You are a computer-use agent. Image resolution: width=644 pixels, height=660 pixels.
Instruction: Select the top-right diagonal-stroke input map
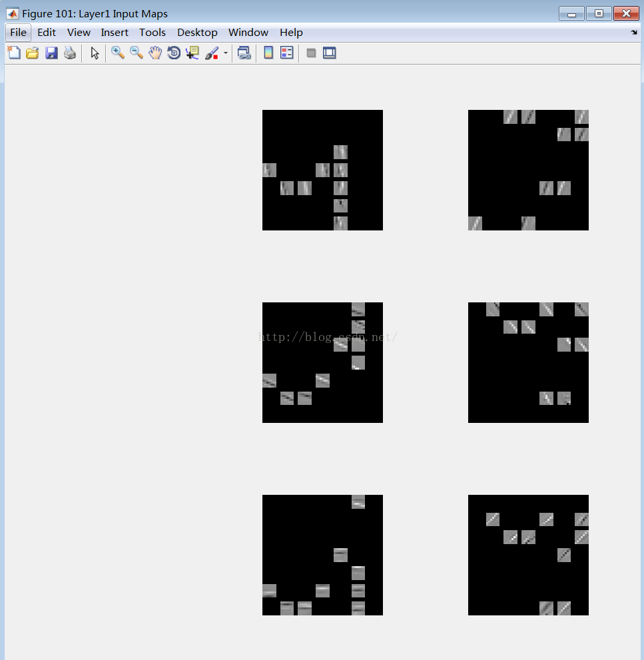528,170
